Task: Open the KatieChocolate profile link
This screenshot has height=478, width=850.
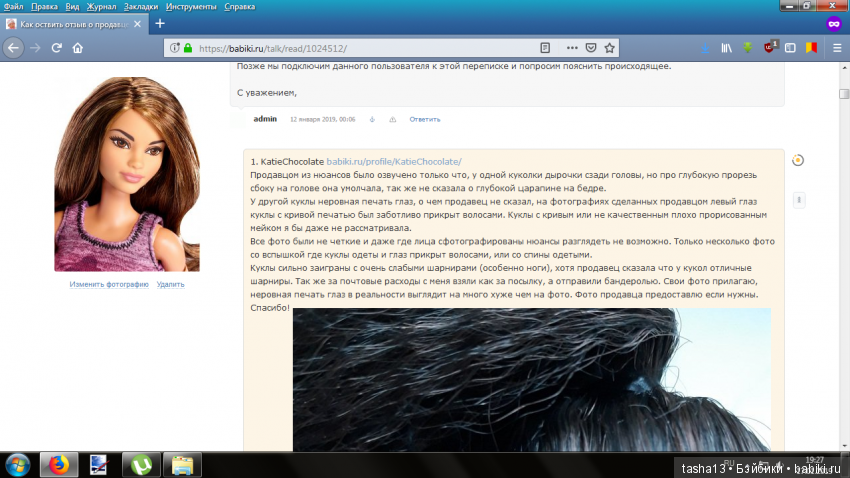Action: click(x=393, y=161)
